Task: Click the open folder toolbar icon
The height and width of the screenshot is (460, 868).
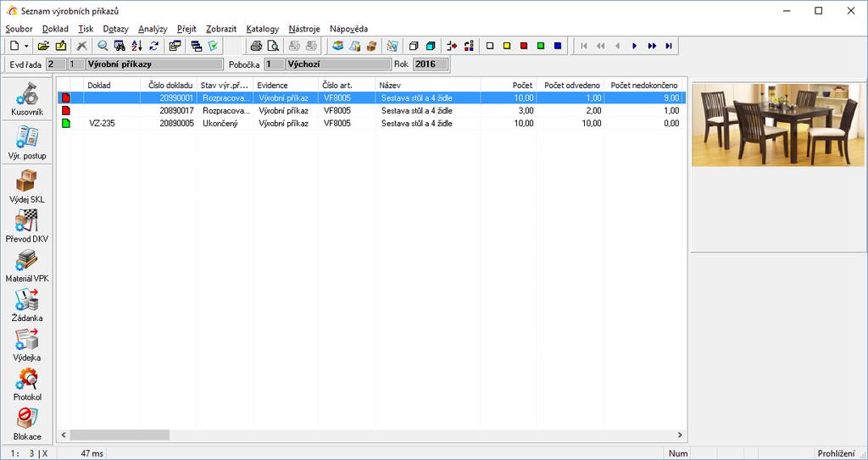Action: pyautogui.click(x=44, y=46)
